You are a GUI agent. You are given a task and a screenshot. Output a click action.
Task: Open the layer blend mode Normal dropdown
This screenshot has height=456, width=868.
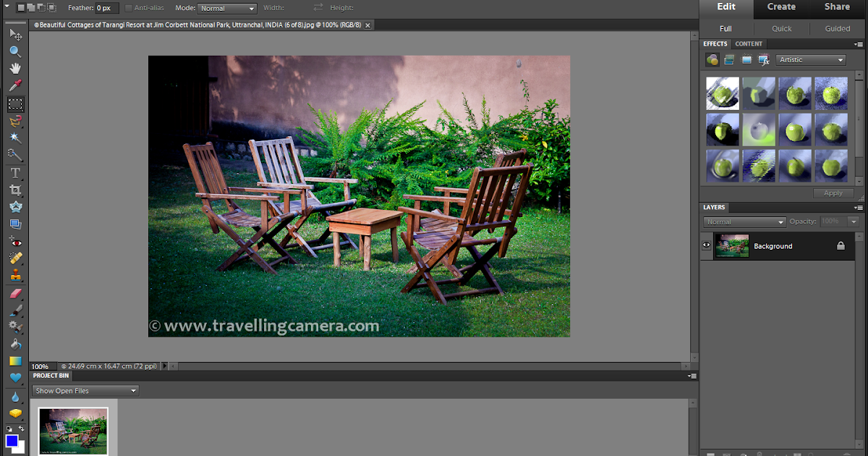click(744, 221)
